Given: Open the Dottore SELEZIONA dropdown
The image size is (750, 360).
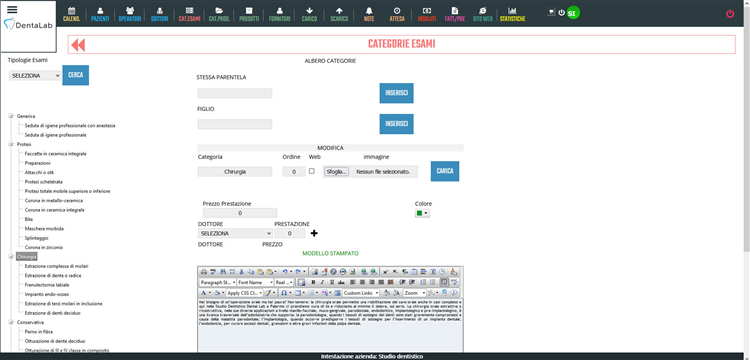Looking at the screenshot, I should (235, 233).
